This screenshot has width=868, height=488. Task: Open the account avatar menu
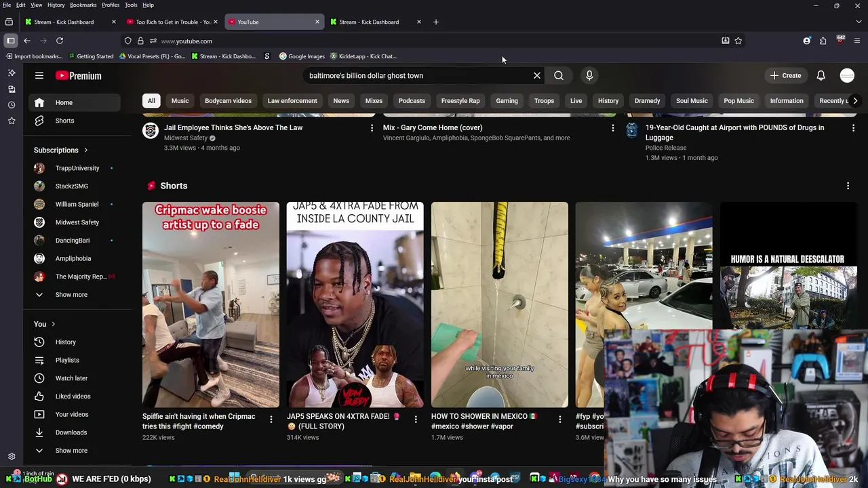coord(847,75)
